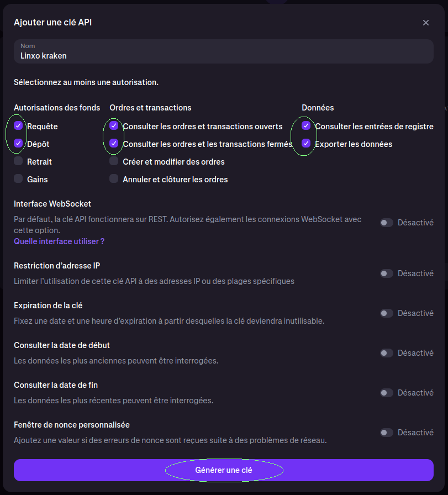Enable Fenêtre de nonce personnalisée toggle

(387, 433)
